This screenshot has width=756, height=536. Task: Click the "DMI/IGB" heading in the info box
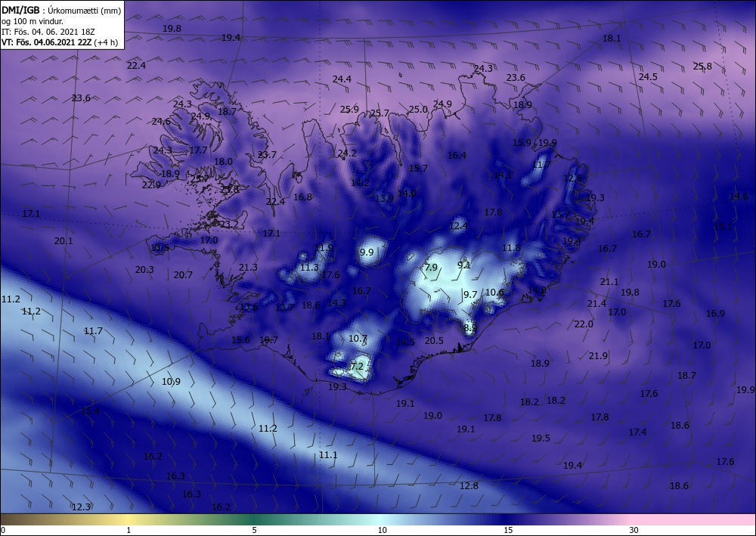tap(20, 10)
